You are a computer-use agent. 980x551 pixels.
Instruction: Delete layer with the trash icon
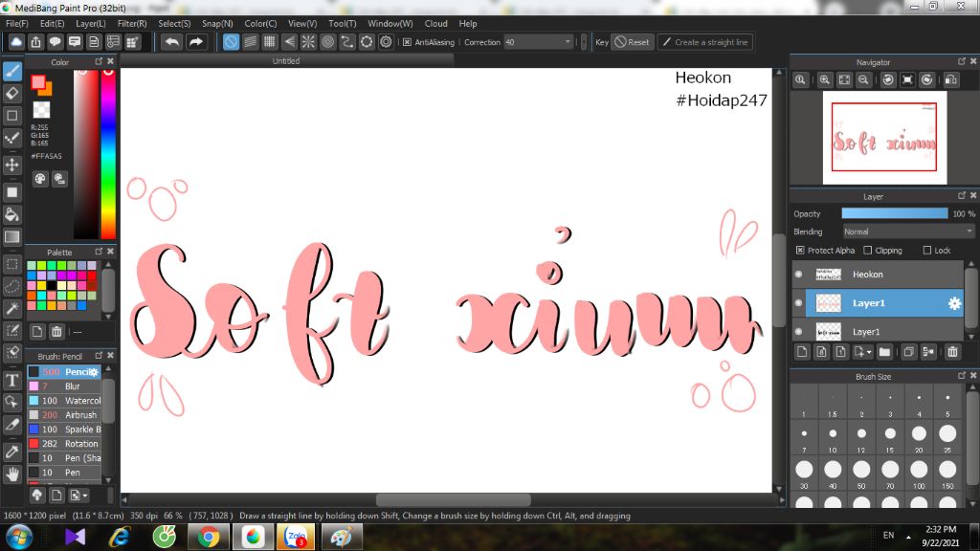pos(952,352)
